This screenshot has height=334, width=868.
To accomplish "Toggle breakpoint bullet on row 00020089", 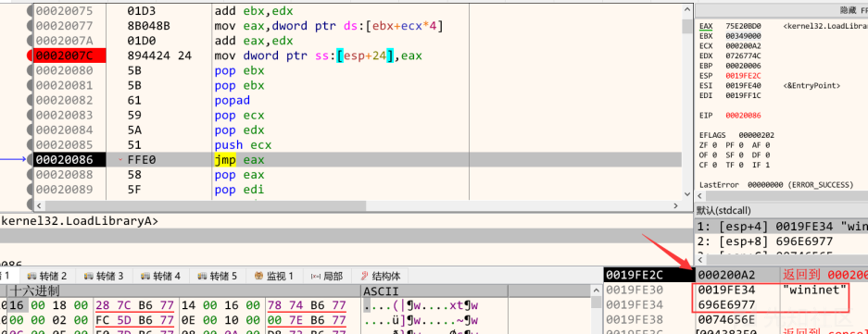I will (30, 190).
